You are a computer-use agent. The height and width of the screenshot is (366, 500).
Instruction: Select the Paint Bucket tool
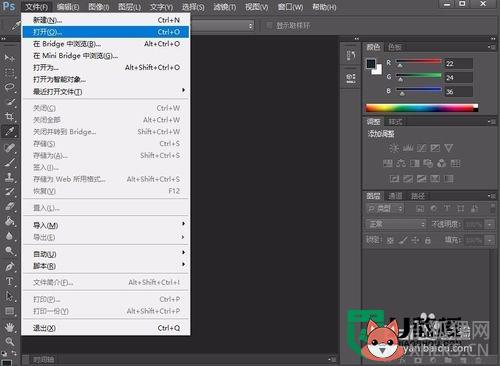9,221
